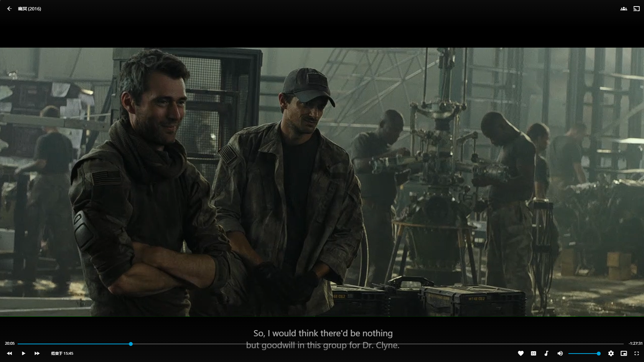The height and width of the screenshot is (362, 644).
Task: Mute the volume with the speaker icon
Action: 560,353
